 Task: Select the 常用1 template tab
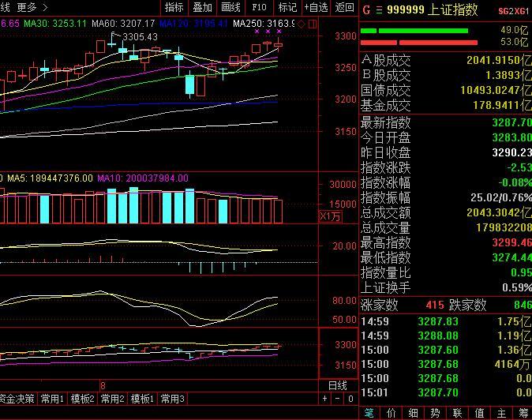coord(52,399)
